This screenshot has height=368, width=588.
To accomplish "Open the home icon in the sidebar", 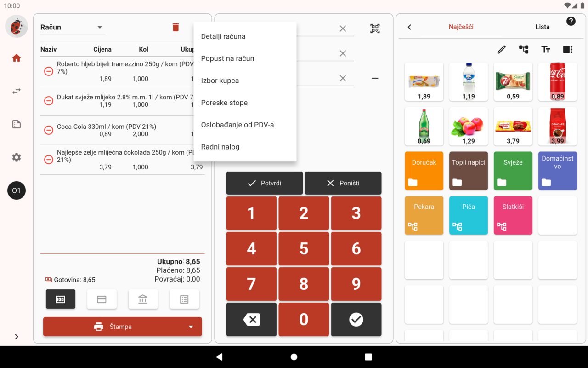I will tap(17, 58).
